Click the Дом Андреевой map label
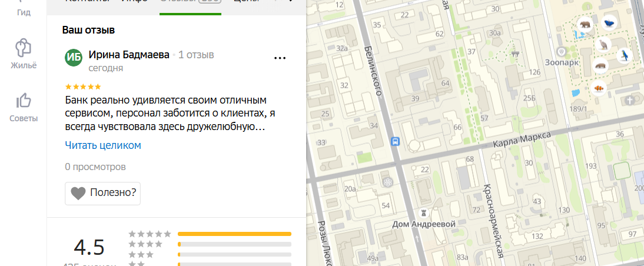Screen dimensions: 644x266 (424, 224)
